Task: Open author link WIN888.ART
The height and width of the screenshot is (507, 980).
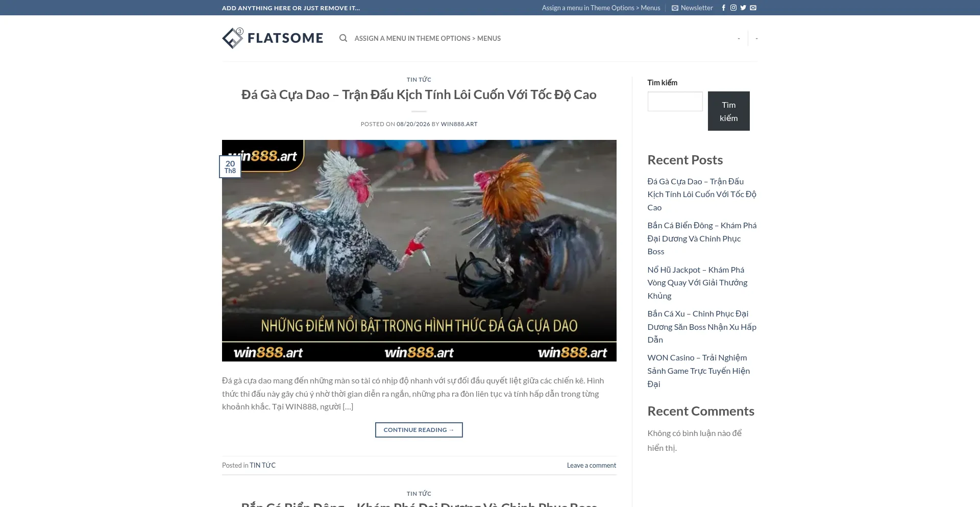Action: coord(459,124)
